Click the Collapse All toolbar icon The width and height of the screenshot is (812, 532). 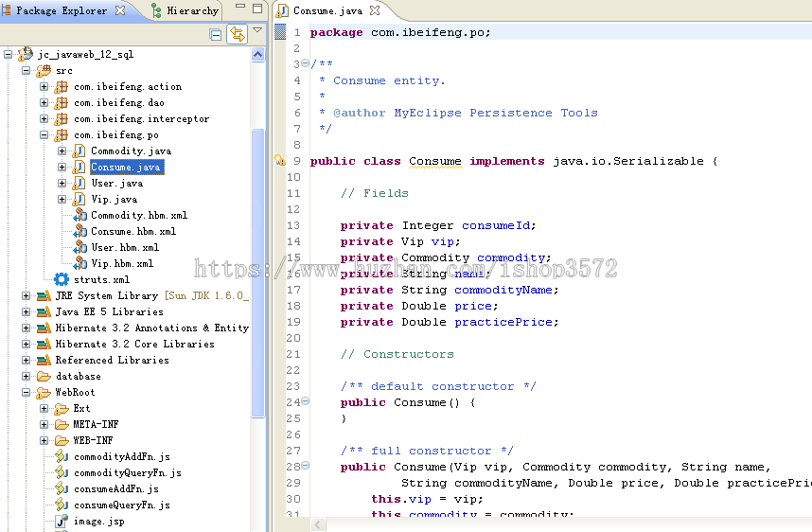[x=216, y=35]
